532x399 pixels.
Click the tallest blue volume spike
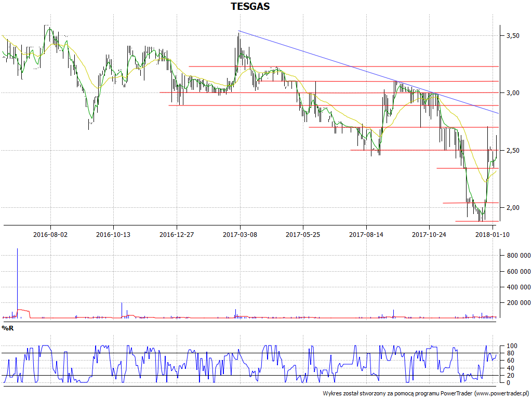[x=17, y=283]
